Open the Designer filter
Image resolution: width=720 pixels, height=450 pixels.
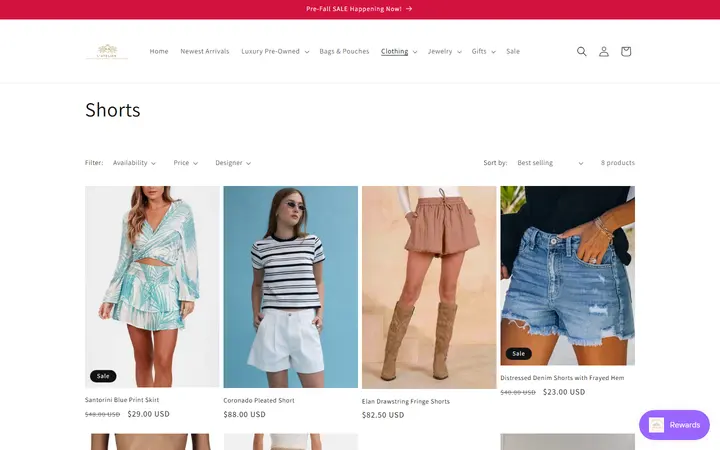pos(233,163)
